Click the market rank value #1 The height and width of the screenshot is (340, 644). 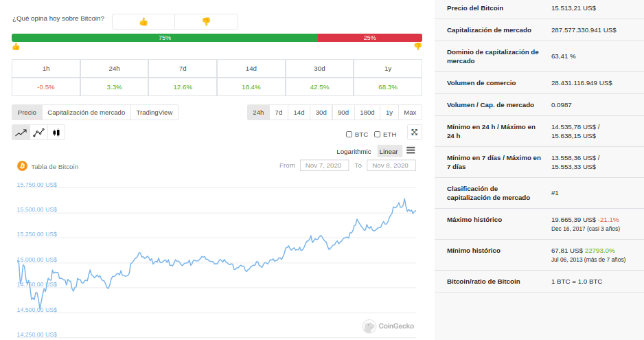pyautogui.click(x=555, y=193)
